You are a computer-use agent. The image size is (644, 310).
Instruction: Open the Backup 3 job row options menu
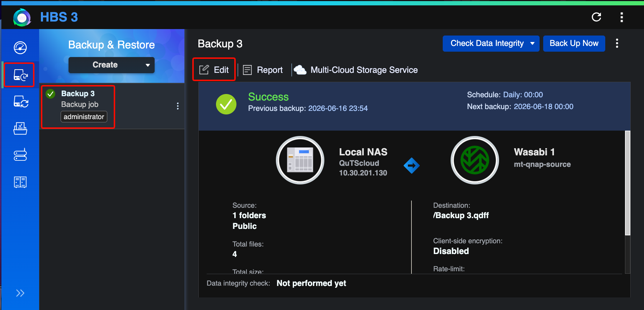(x=178, y=106)
